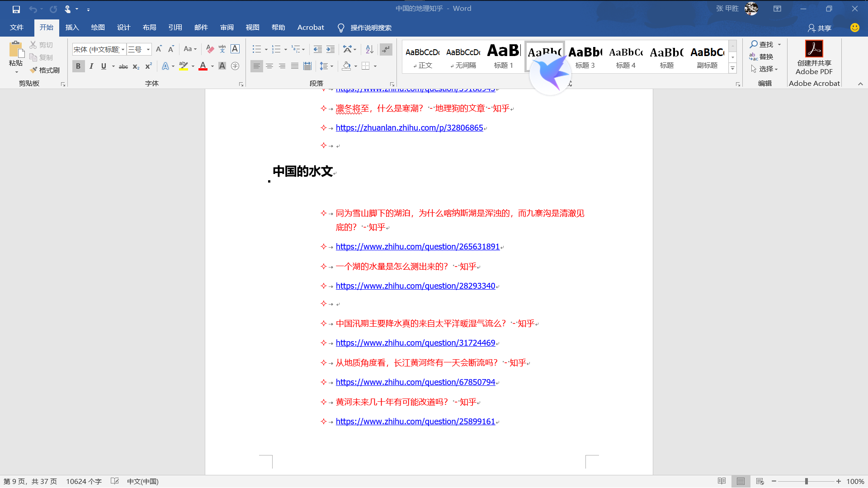Click the Cut scissors icon
This screenshot has height=488, width=868.
point(33,45)
